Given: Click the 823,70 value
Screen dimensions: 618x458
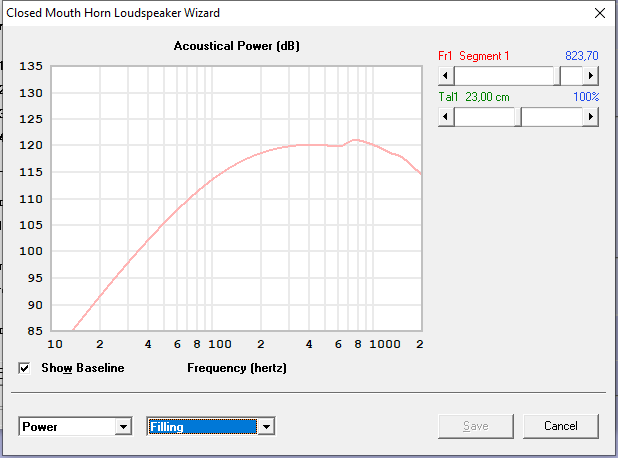Looking at the screenshot, I should click(582, 56).
